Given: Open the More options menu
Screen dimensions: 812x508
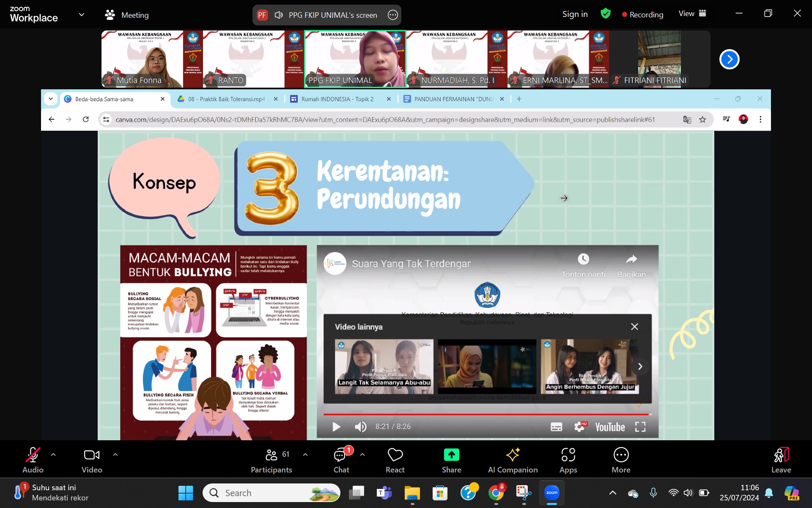Looking at the screenshot, I should [x=621, y=460].
